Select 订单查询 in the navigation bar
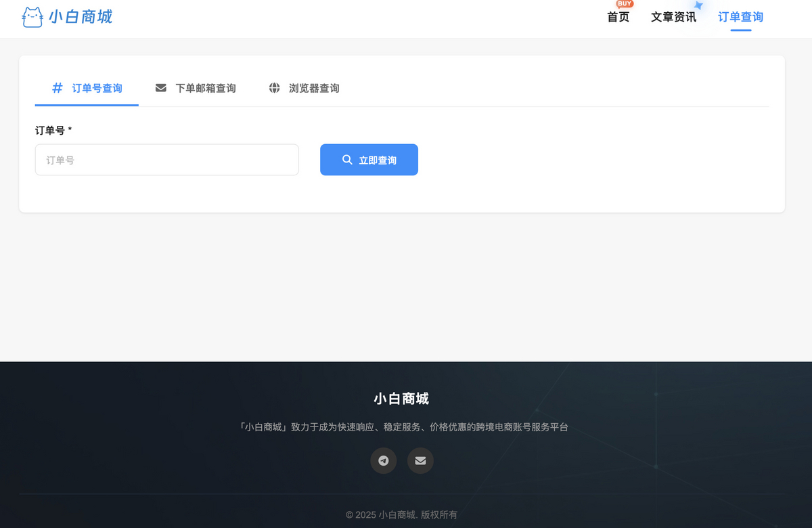 pos(740,17)
